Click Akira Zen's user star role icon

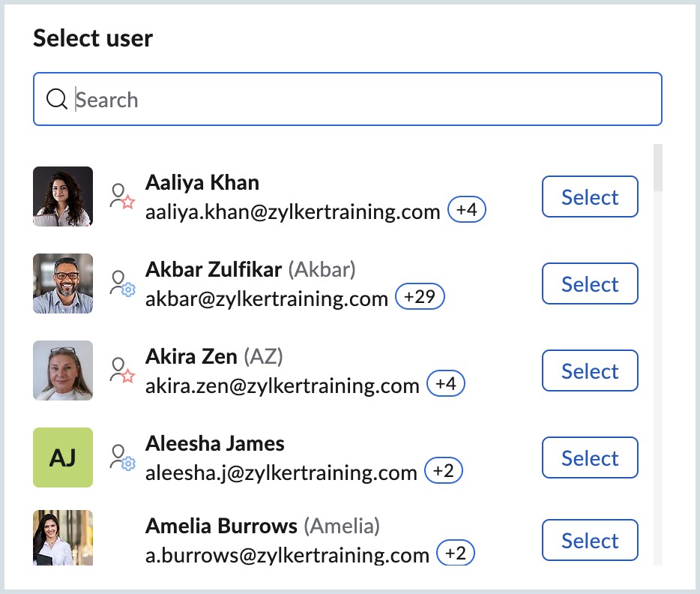(x=121, y=370)
